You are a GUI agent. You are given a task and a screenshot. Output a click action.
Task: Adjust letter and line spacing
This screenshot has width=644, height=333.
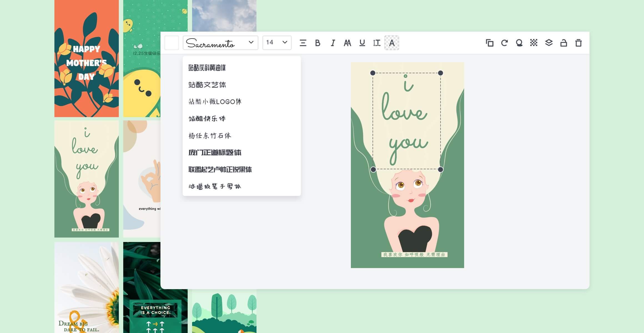pos(377,43)
